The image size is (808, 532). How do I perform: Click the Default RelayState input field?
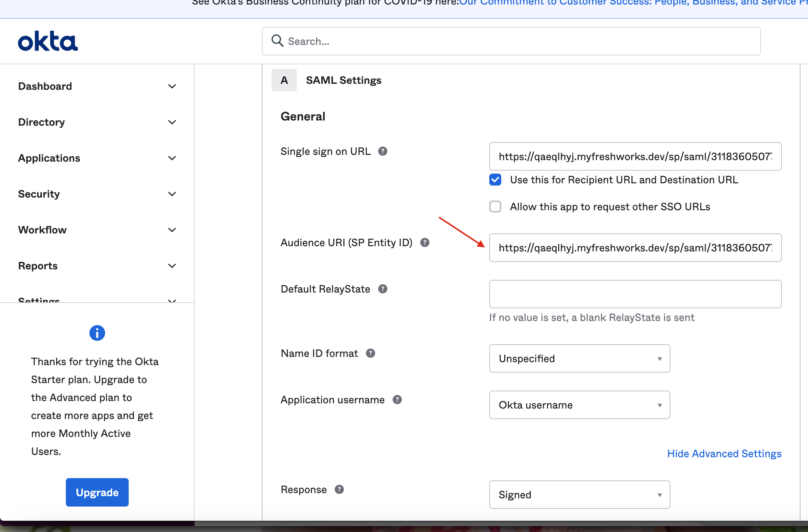[x=635, y=294]
